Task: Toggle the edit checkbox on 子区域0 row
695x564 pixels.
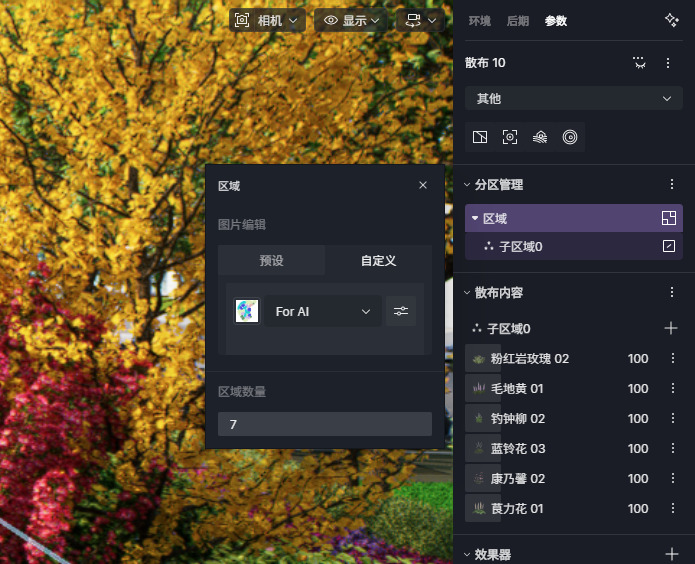Action: [669, 246]
